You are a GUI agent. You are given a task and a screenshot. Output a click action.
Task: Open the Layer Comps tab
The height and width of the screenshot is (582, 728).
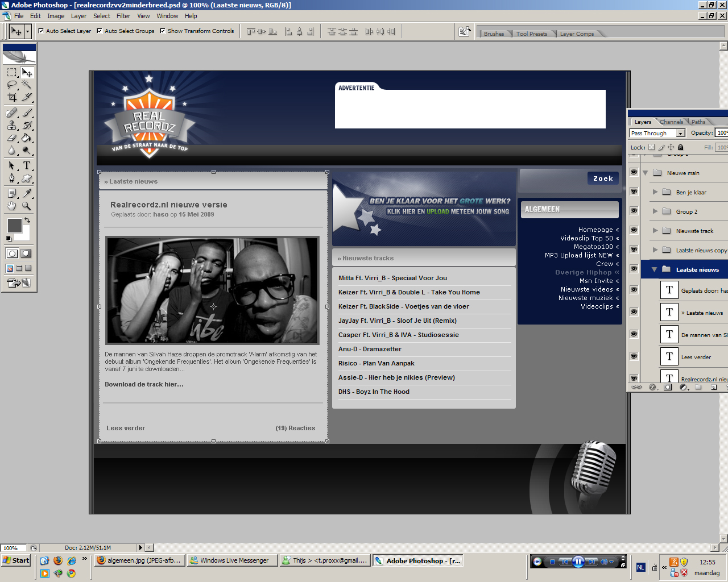pos(577,34)
